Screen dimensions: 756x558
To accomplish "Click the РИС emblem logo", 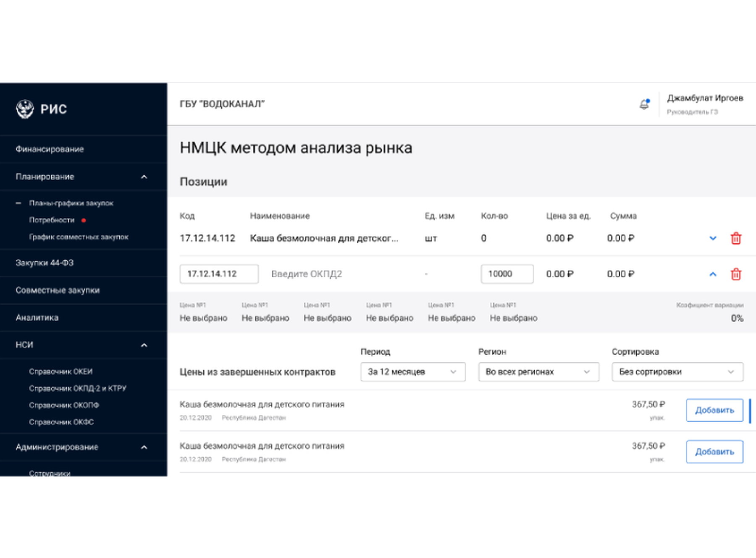I will click(x=25, y=109).
